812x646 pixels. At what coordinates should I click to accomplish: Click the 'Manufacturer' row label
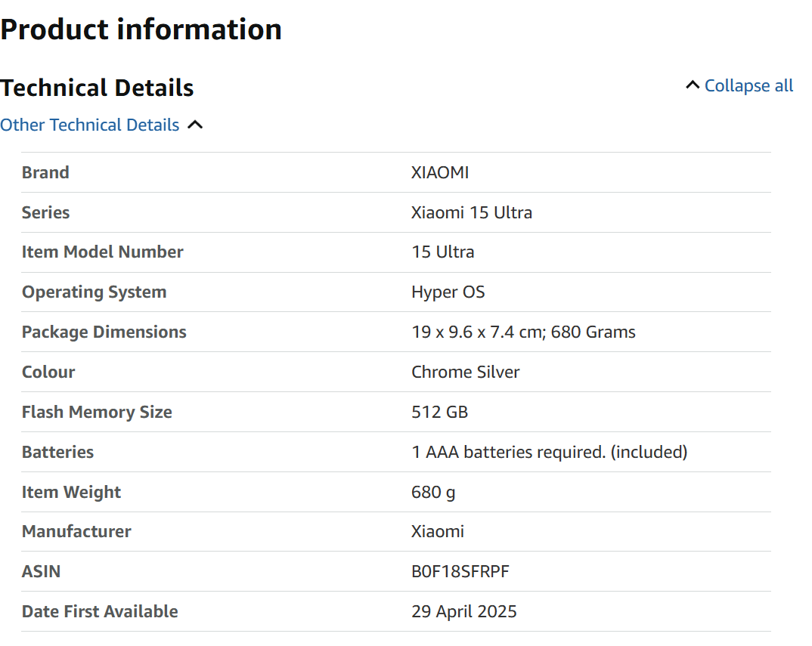click(x=76, y=532)
